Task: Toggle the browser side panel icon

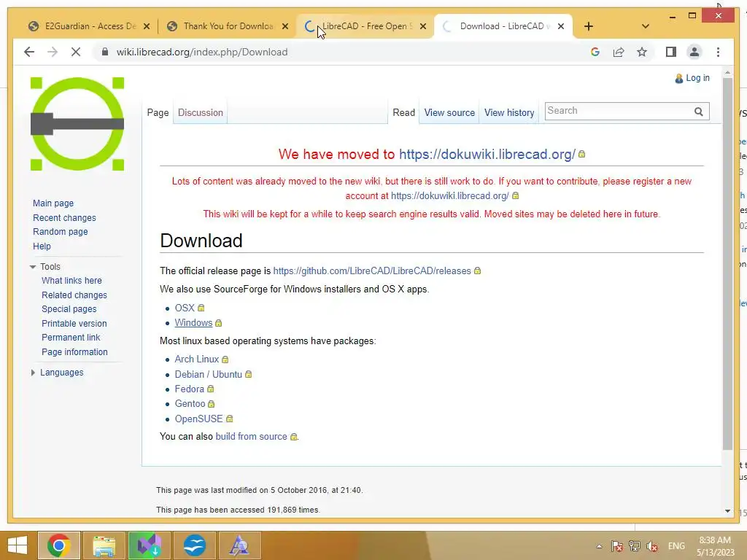Action: pos(671,52)
